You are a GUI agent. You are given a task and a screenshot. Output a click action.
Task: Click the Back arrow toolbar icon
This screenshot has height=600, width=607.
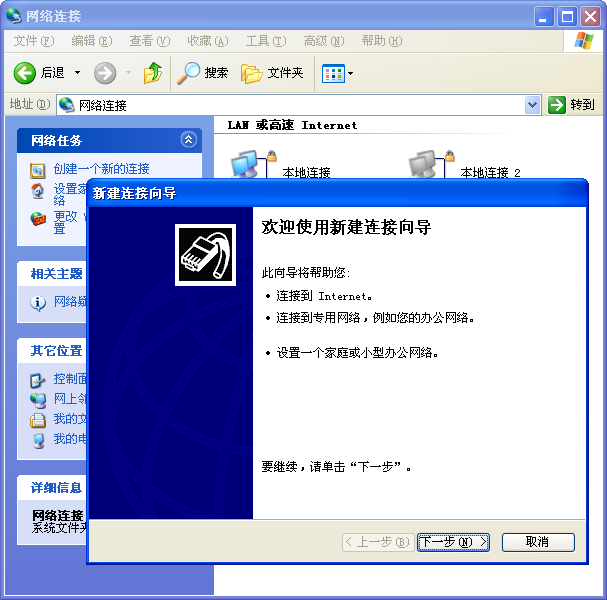pos(25,73)
